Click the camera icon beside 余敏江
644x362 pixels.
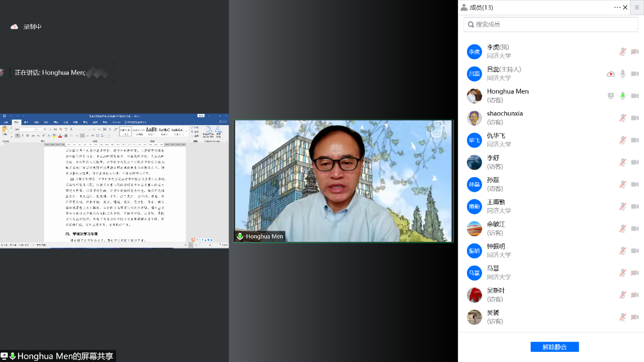[634, 228]
